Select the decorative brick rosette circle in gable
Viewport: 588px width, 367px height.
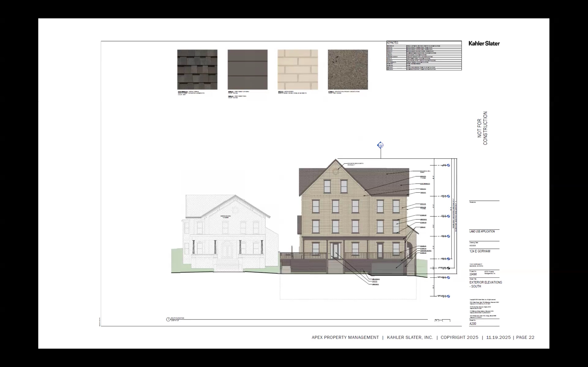(335, 172)
